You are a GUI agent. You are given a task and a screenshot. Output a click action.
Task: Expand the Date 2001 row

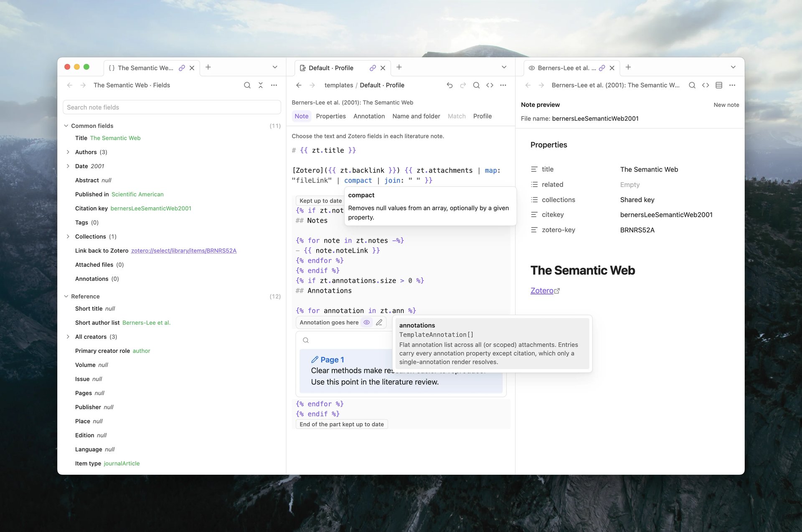pos(68,166)
